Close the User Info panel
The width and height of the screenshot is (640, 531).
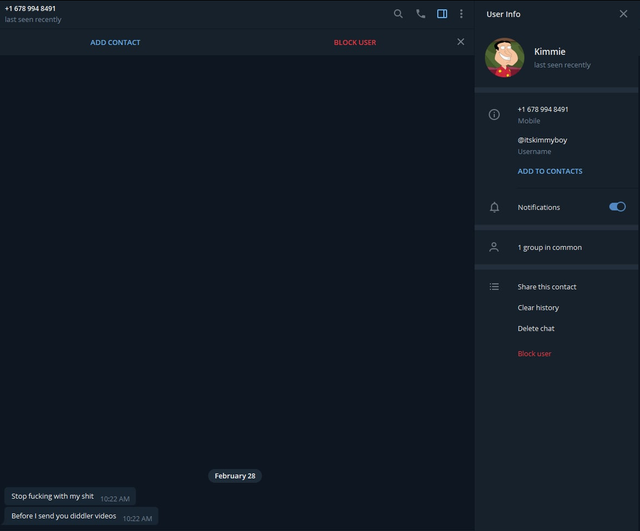pos(623,14)
